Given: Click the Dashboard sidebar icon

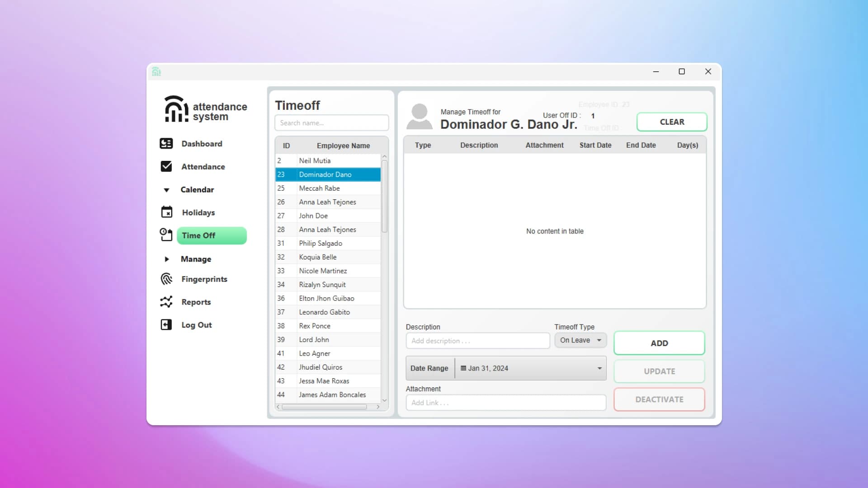Looking at the screenshot, I should click(166, 144).
